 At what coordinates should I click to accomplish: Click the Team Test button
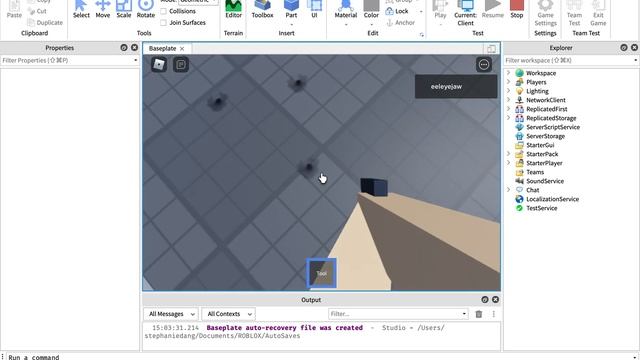click(574, 13)
